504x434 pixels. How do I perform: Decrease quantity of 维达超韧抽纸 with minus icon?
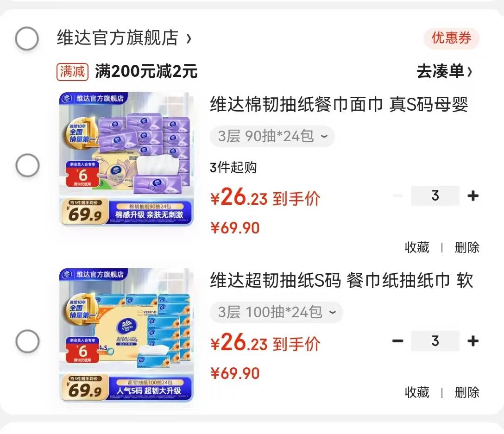pos(397,341)
